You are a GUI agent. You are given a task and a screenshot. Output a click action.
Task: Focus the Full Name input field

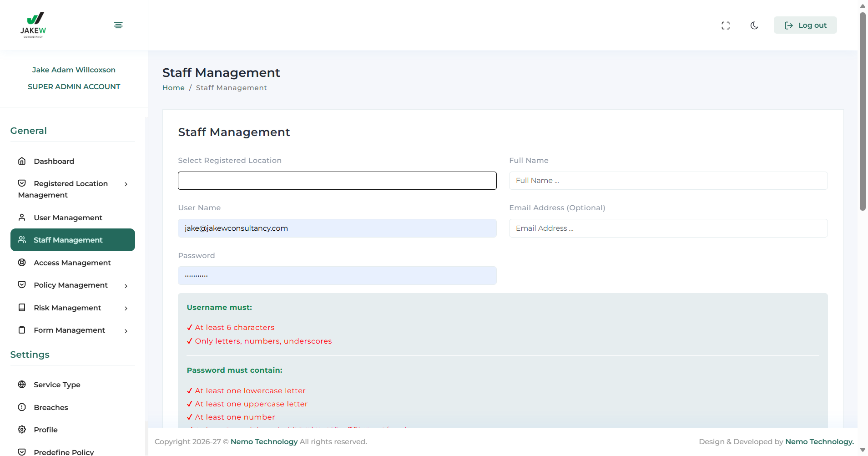668,181
